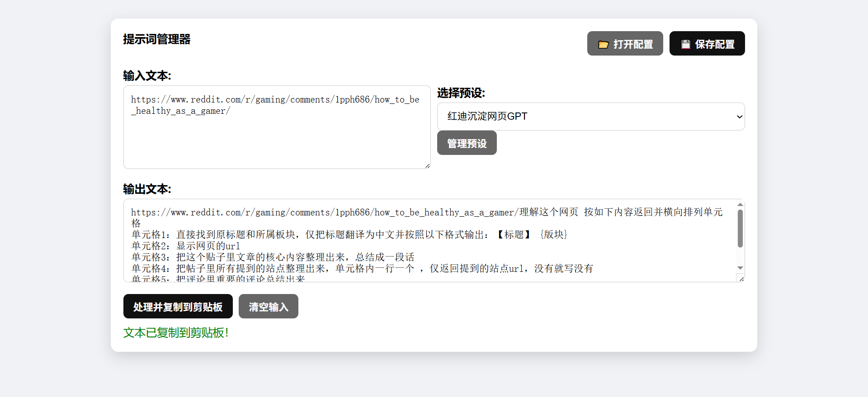Click the 打开配置 button label

(633, 44)
